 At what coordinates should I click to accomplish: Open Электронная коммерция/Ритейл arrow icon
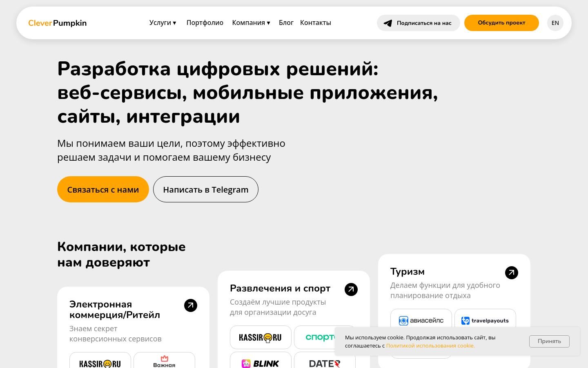(x=191, y=305)
